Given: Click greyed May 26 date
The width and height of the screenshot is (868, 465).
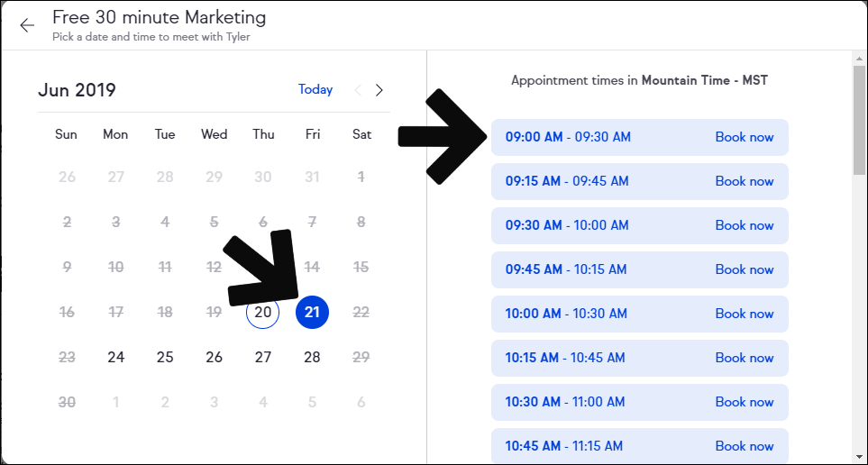Looking at the screenshot, I should 67,178.
